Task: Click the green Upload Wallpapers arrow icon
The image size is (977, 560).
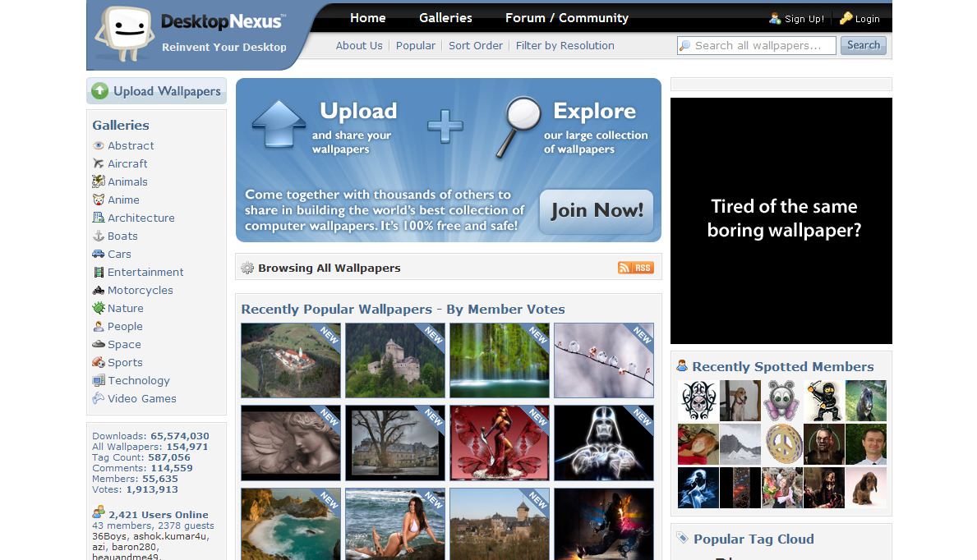Action: tap(99, 91)
